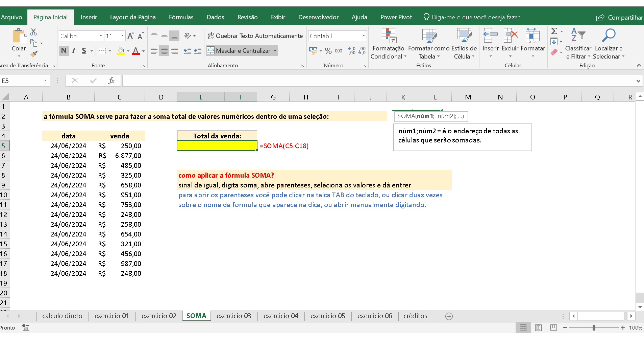Image resolution: width=644 pixels, height=339 pixels.
Task: Decrease indent in alignment group
Action: click(x=188, y=51)
